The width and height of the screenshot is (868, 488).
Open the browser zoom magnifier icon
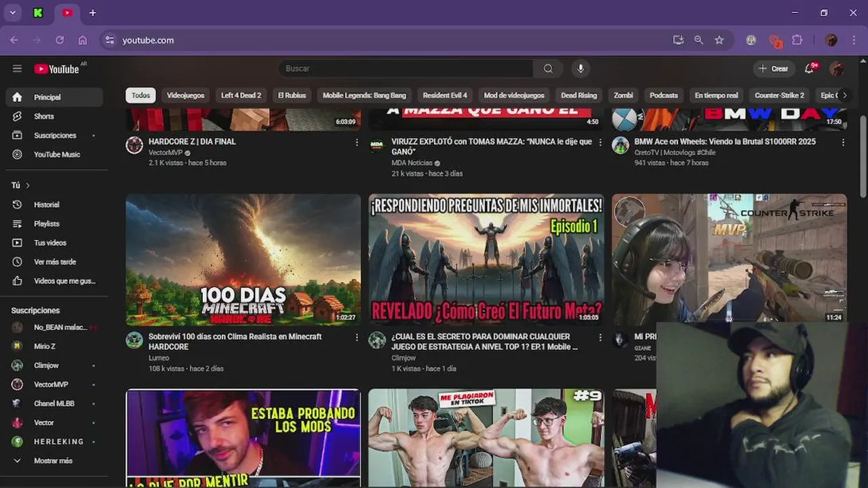(698, 40)
